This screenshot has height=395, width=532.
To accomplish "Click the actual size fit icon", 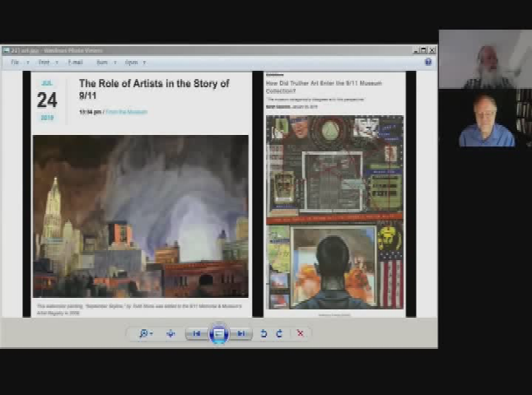I will [170, 333].
